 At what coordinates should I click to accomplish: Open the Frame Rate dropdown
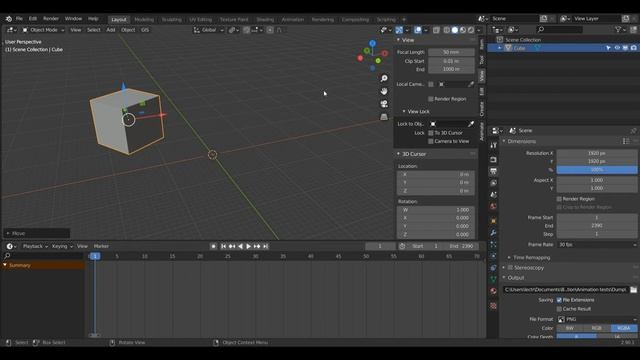(x=597, y=244)
